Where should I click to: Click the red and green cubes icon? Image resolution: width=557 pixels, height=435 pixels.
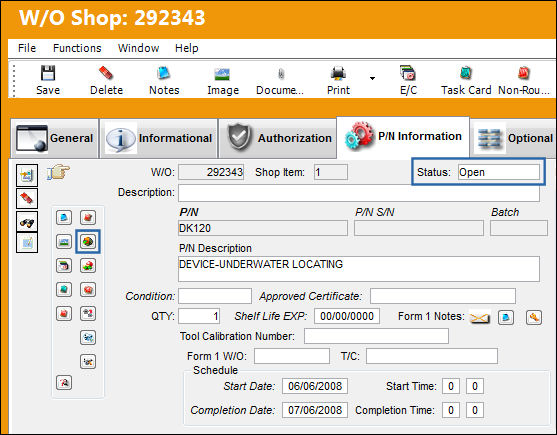coord(88,266)
